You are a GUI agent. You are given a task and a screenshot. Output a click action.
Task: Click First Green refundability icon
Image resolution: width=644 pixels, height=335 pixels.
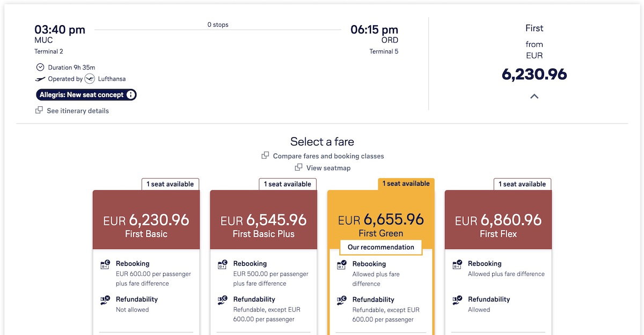341,301
